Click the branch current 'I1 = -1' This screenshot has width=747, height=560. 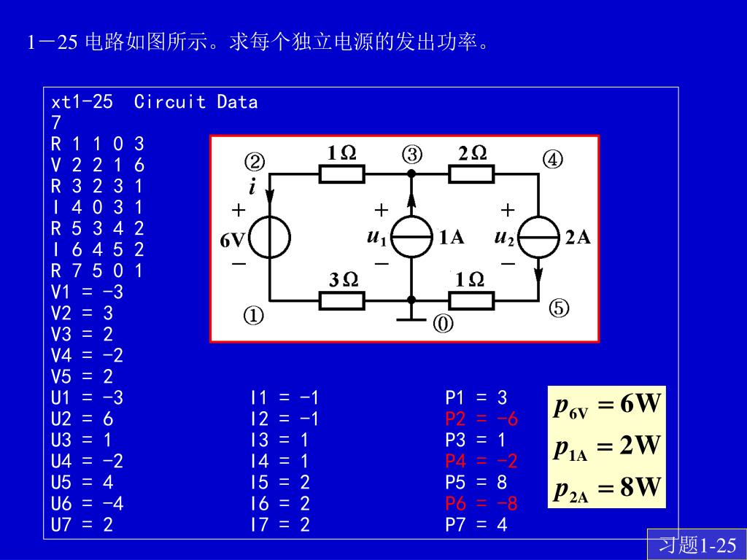pos(285,397)
